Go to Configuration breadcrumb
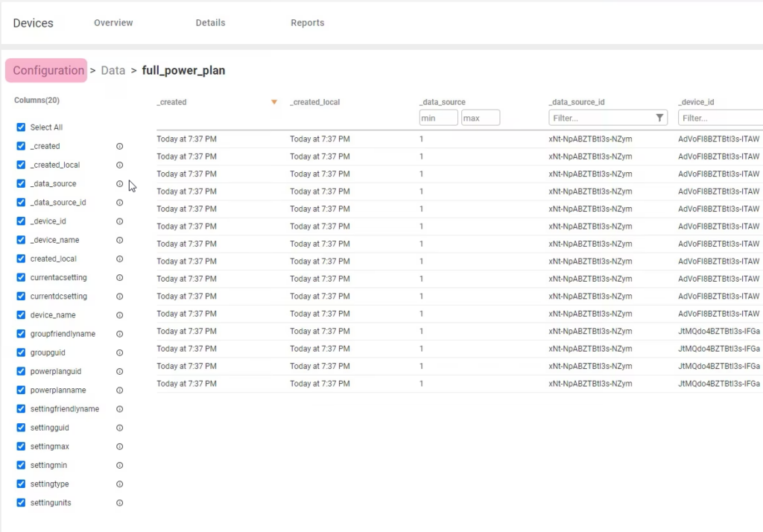 coord(48,71)
